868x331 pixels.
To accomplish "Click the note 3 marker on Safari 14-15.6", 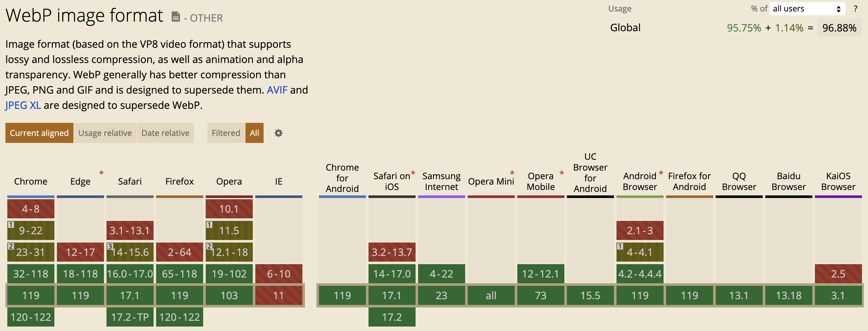I will tap(110, 246).
